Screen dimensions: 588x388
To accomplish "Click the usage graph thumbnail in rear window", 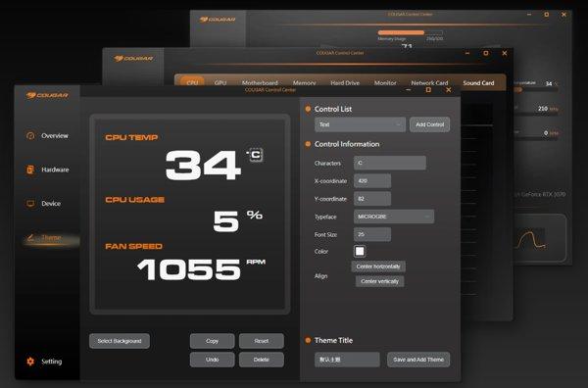I will tap(530, 240).
